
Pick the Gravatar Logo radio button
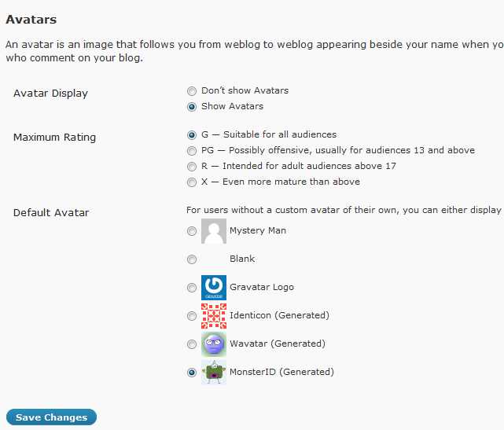(192, 288)
